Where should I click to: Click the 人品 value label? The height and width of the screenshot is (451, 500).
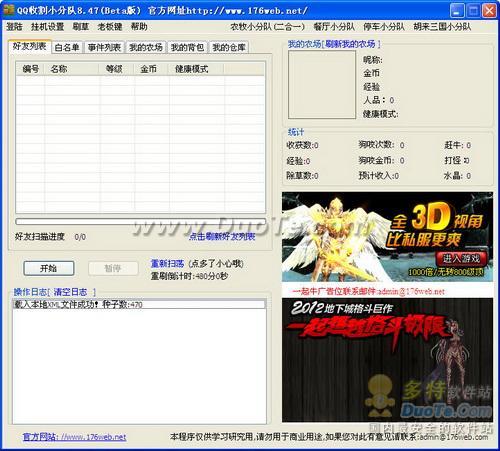378,100
